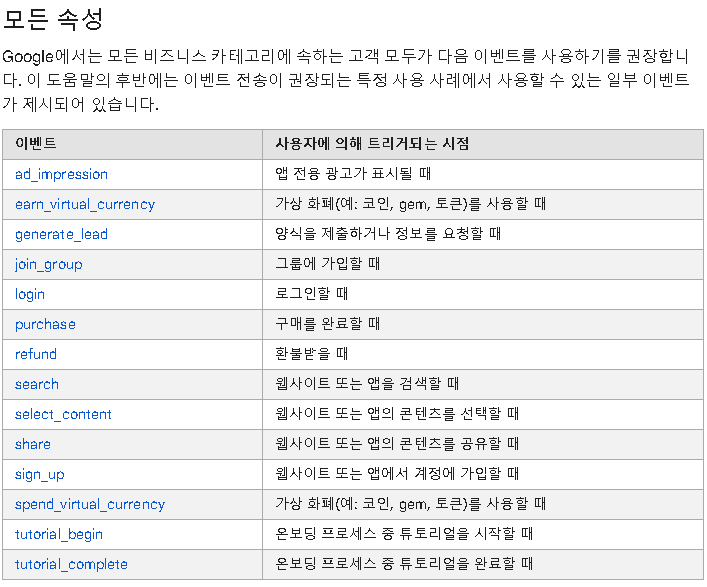Open the share event link
This screenshot has width=707, height=587.
(x=33, y=445)
